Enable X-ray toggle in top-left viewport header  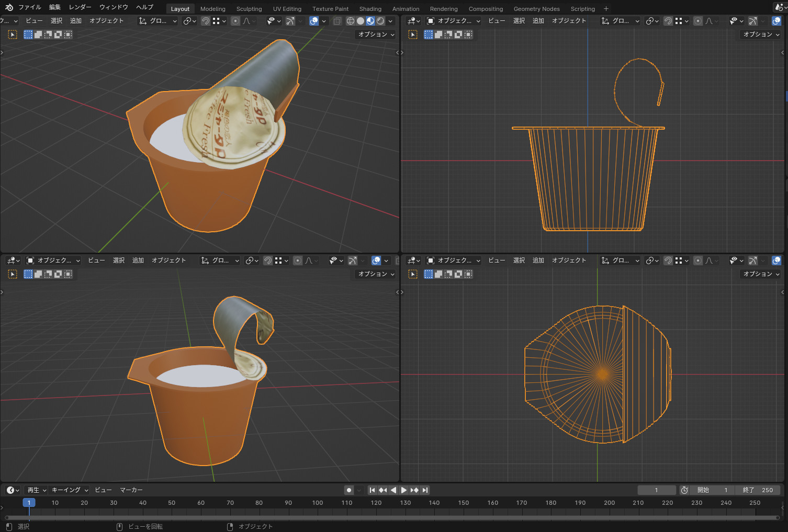click(x=337, y=21)
